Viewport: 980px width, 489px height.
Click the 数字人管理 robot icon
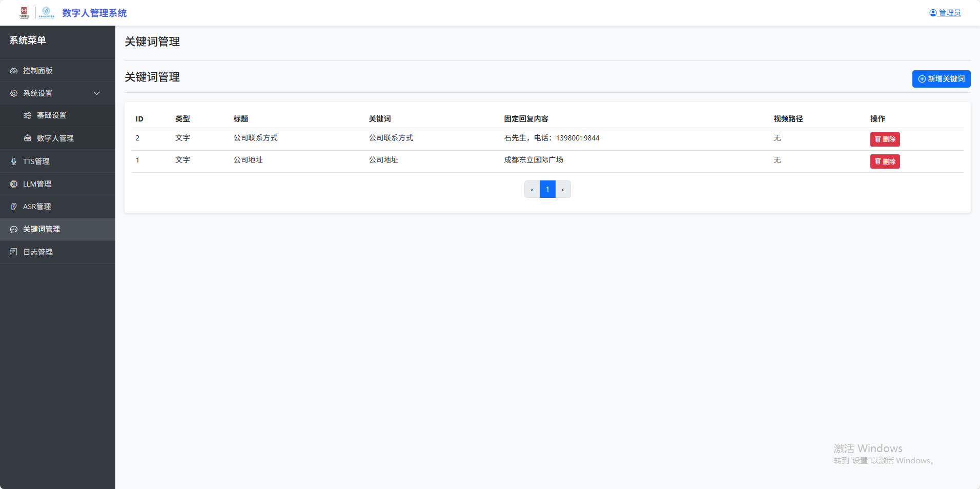(x=28, y=138)
